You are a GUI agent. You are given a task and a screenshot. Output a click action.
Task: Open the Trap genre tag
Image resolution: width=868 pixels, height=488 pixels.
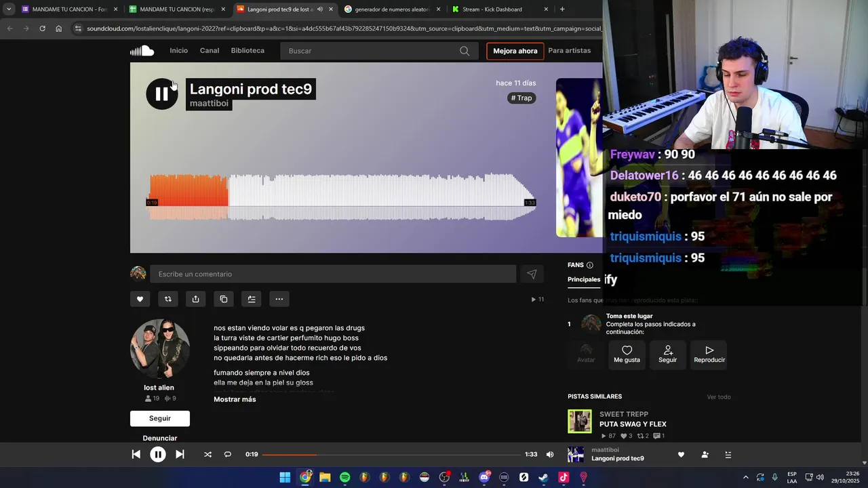coord(521,98)
